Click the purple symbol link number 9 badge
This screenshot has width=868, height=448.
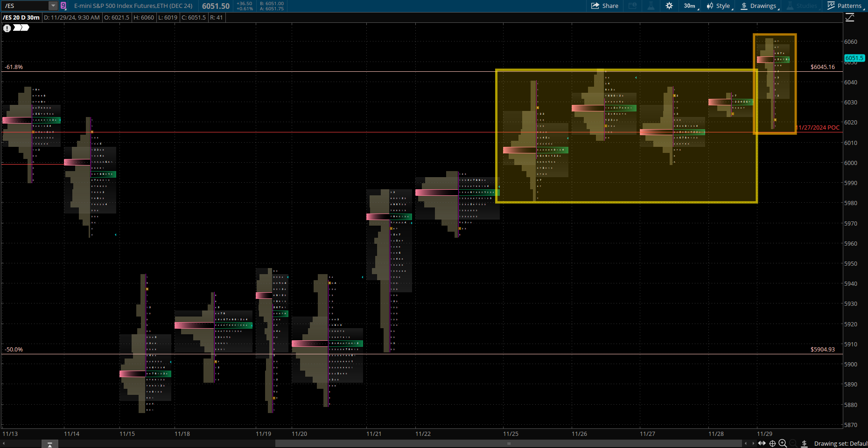pos(63,6)
